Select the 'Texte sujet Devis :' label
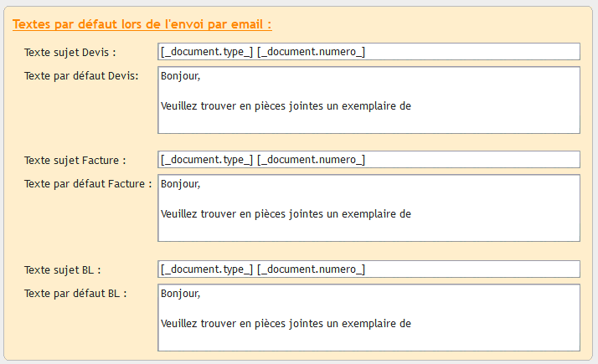This screenshot has height=364, width=598. click(x=70, y=52)
